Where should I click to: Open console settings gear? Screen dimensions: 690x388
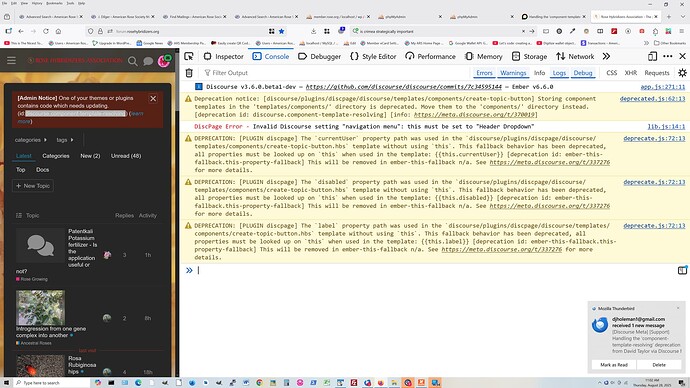click(683, 73)
